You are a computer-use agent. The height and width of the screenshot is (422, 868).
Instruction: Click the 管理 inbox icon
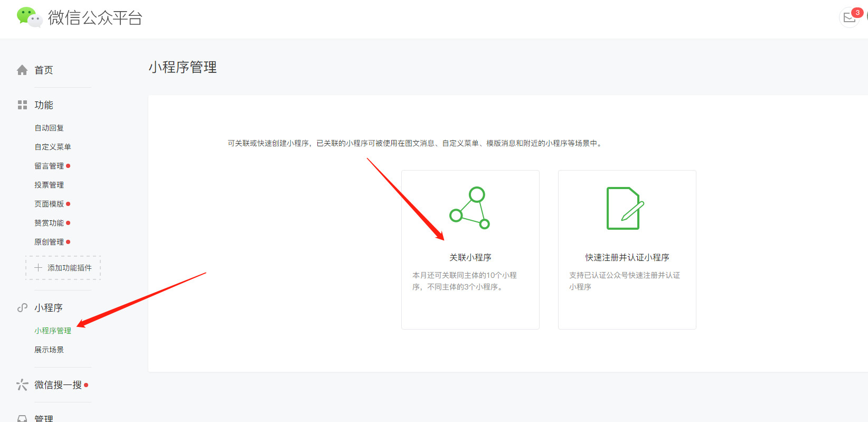(22, 418)
